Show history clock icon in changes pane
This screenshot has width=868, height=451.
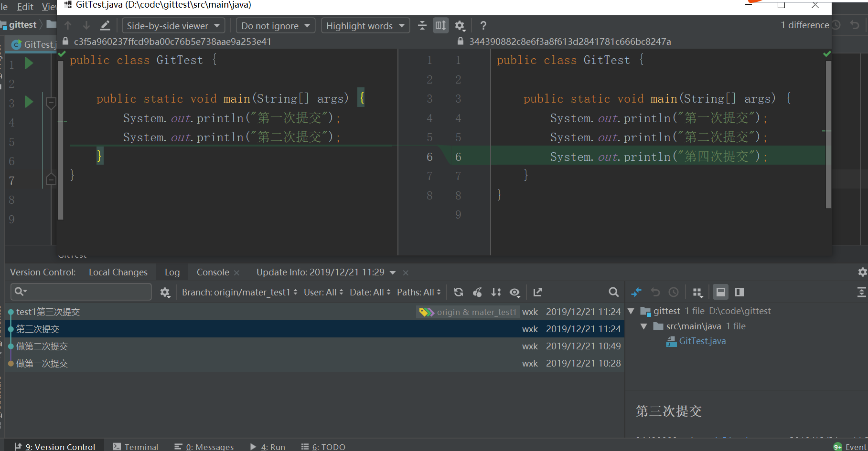tap(674, 292)
